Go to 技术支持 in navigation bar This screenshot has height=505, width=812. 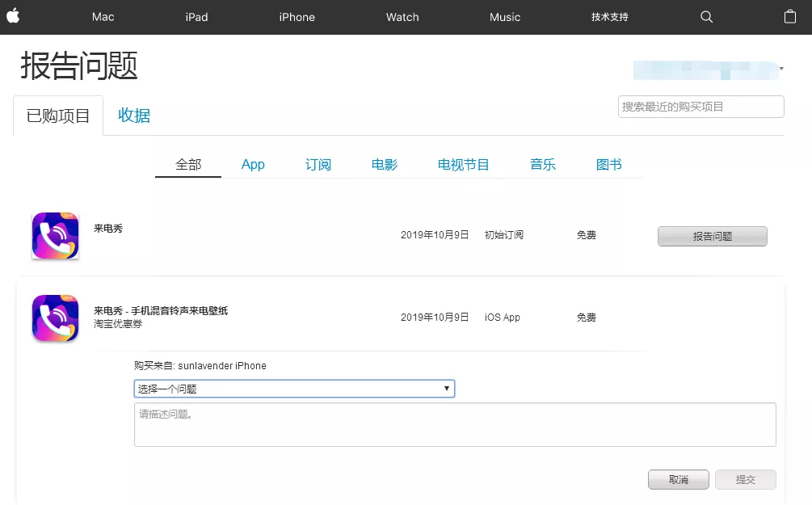click(x=609, y=17)
